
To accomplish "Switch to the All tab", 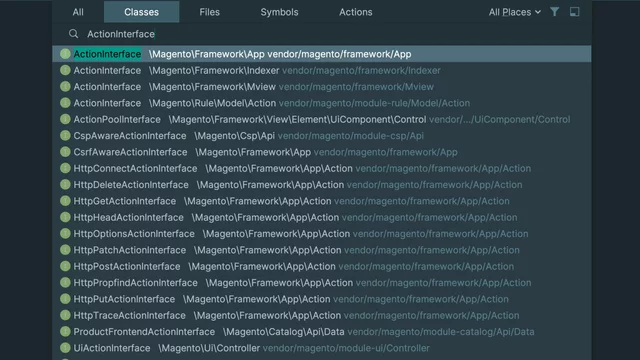I will point(78,12).
